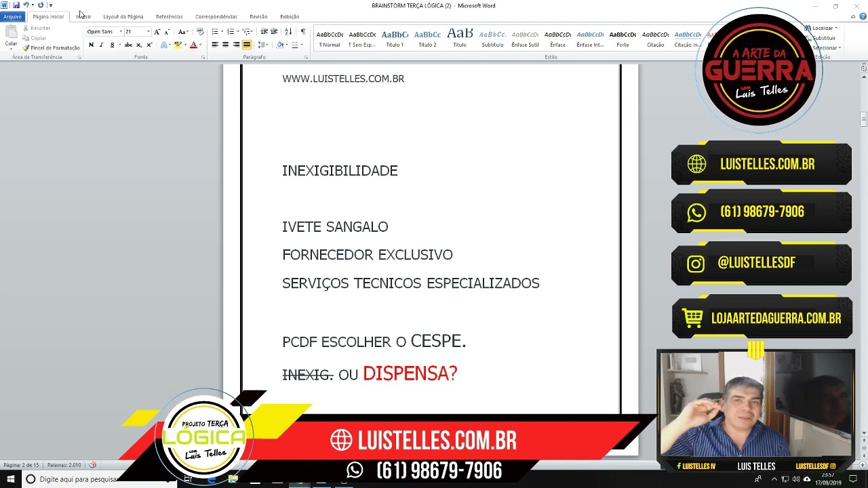Align text to the left
Image resolution: width=868 pixels, height=488 pixels.
tap(215, 45)
